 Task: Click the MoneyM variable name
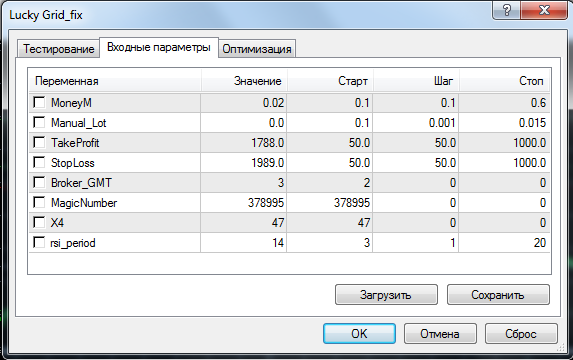coord(71,103)
